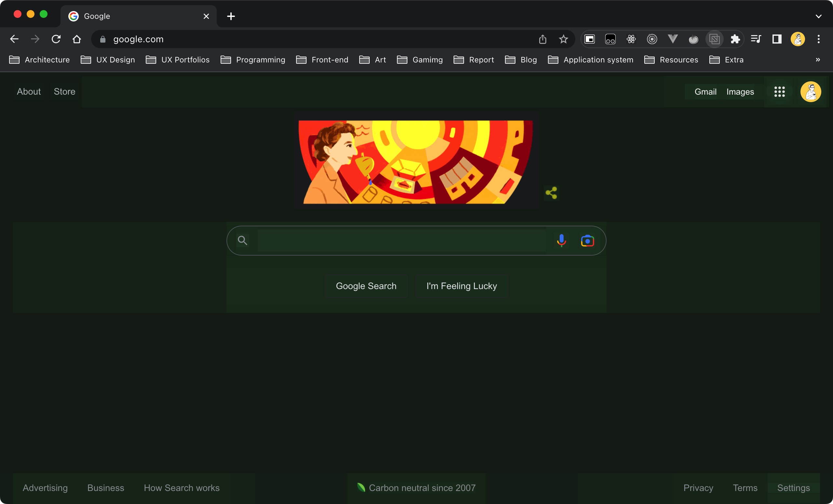Start a voice search with the microphone icon
The image size is (833, 504).
pos(561,240)
